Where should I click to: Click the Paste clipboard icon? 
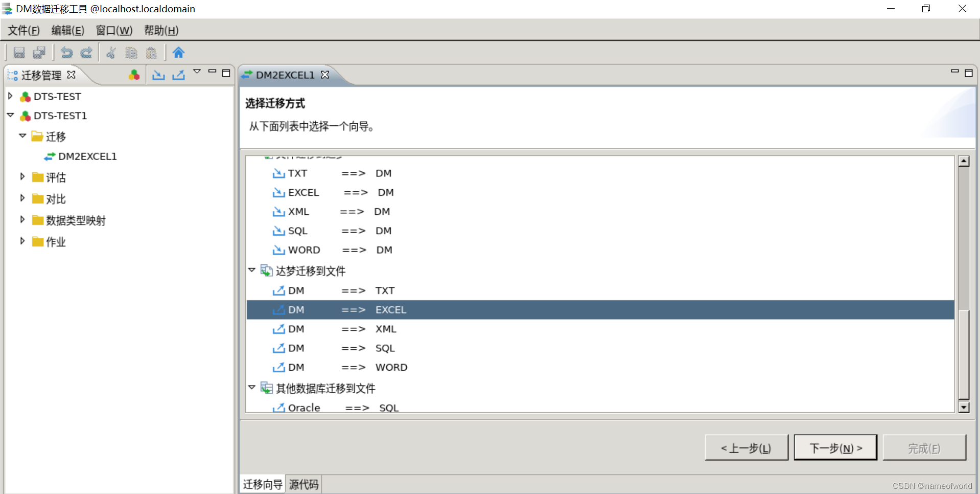point(151,53)
